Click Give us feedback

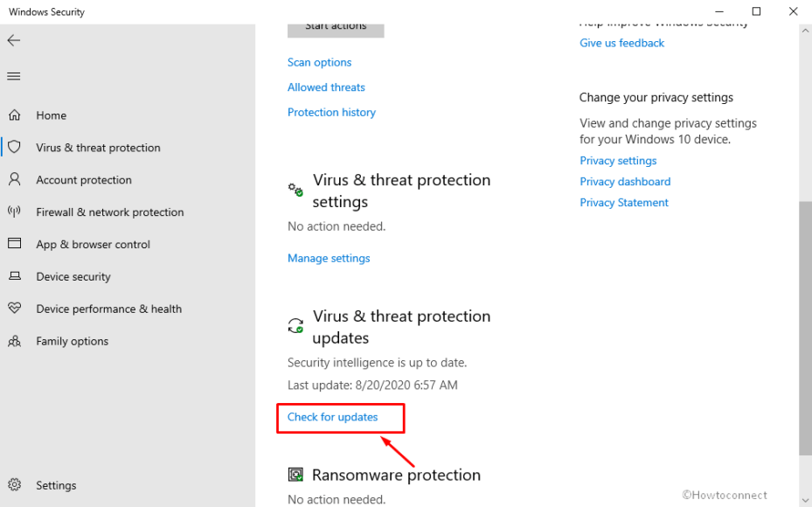coord(621,43)
